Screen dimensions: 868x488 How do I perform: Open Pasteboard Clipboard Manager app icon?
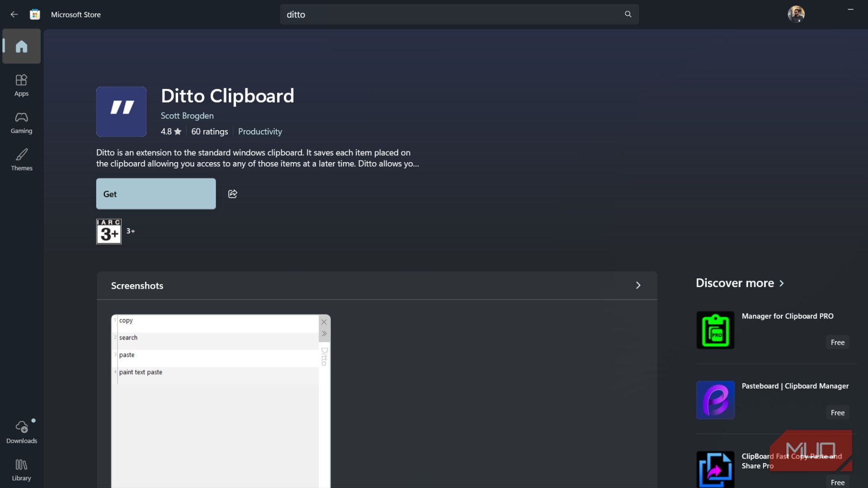tap(715, 400)
